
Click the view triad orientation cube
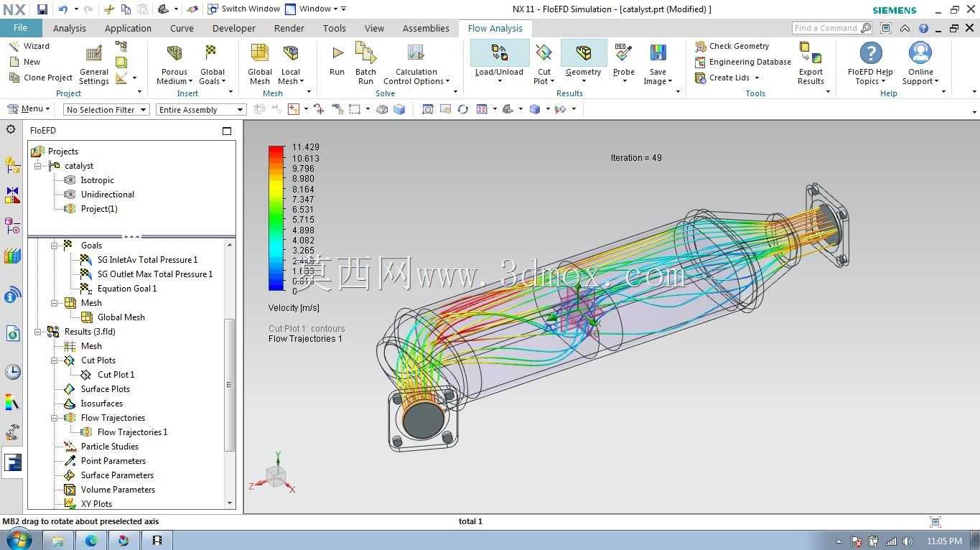coord(276,475)
